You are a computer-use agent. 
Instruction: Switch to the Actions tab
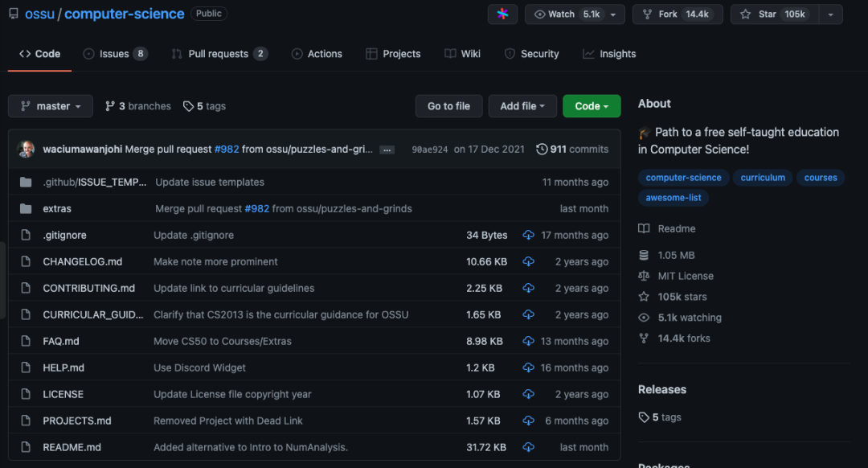(317, 54)
